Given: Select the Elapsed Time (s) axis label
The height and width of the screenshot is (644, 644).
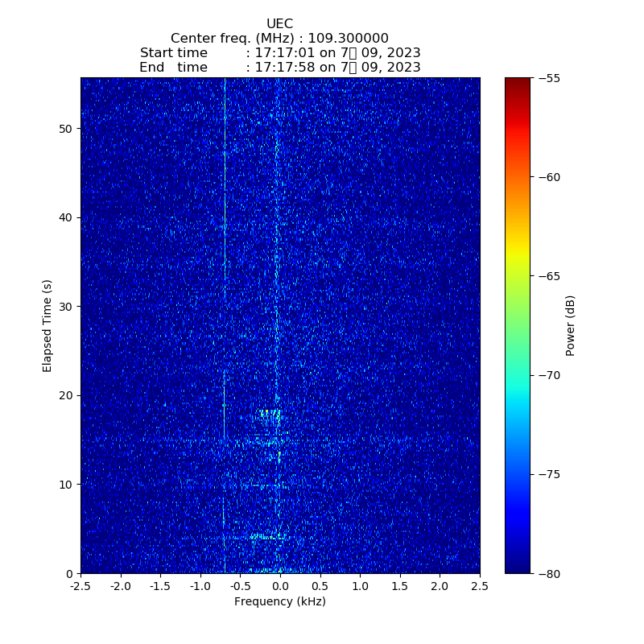Looking at the screenshot, I should pos(47,325).
